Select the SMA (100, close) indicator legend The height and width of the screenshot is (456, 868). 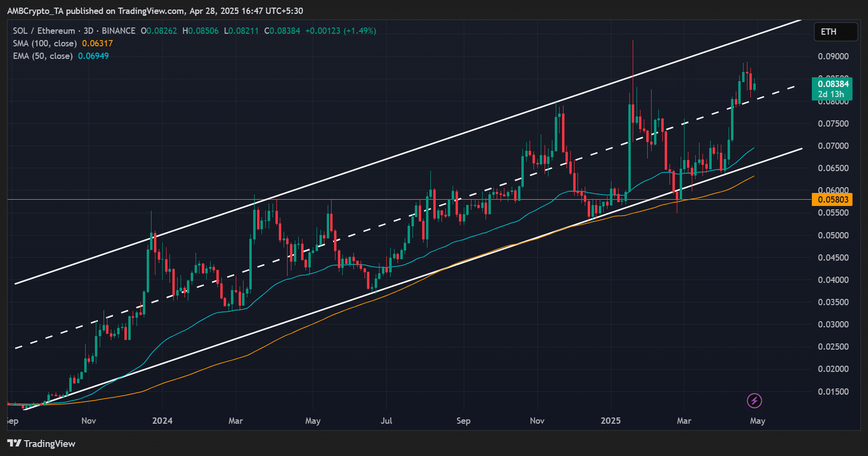(x=44, y=43)
